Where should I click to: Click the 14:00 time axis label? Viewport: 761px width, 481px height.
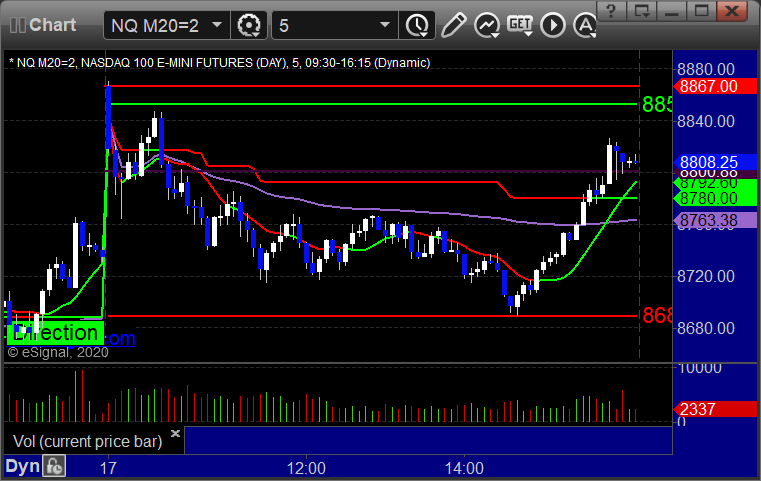(464, 468)
